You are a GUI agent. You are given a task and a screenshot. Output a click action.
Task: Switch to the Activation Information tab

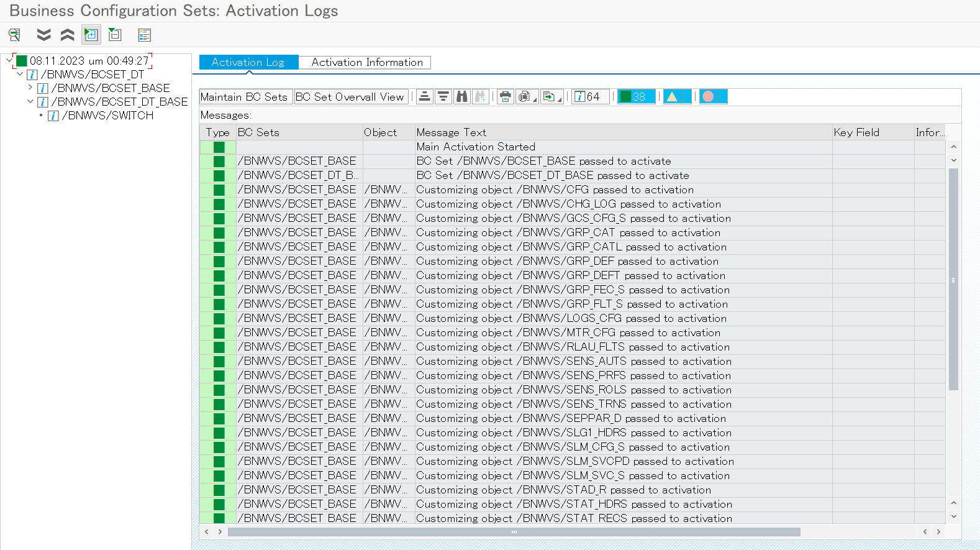(366, 62)
